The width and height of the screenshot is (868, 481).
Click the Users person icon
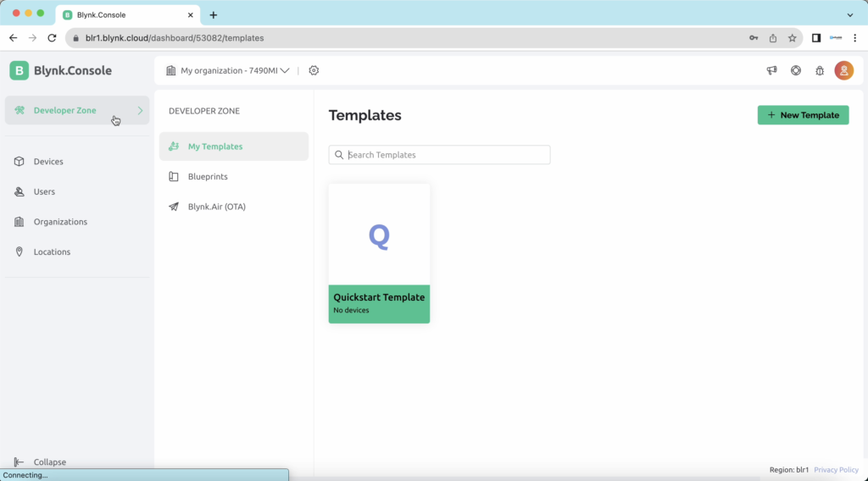19,192
